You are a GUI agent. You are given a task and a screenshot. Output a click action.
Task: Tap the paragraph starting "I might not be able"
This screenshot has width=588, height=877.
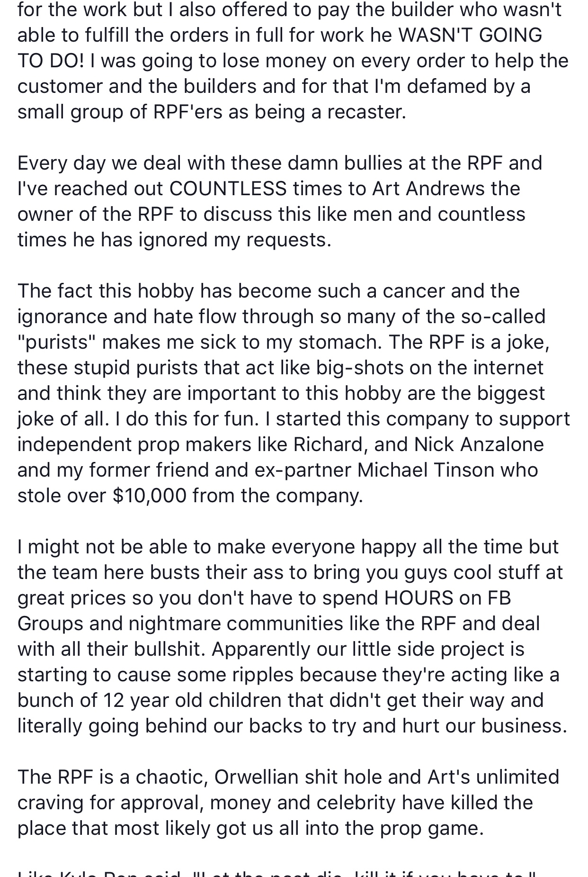[292, 636]
